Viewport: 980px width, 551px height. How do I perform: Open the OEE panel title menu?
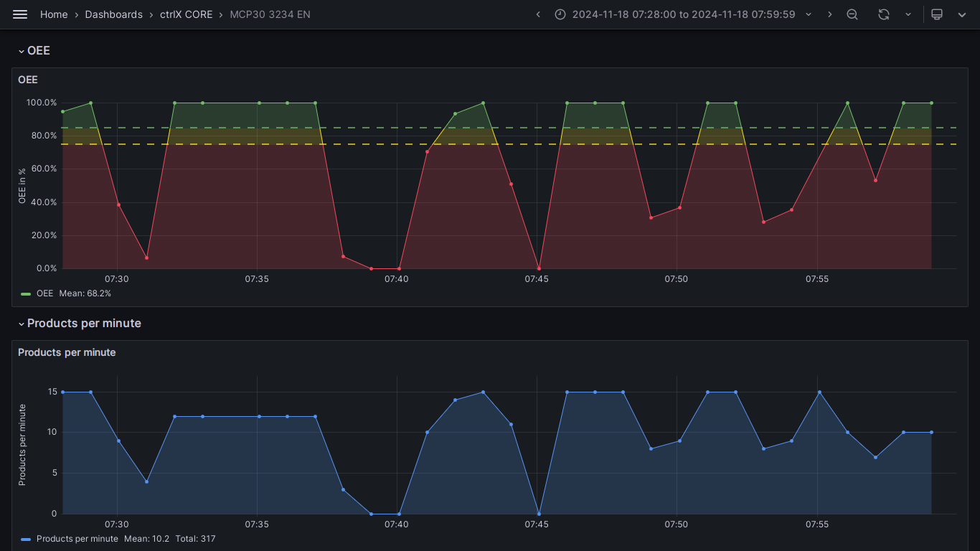pyautogui.click(x=28, y=80)
